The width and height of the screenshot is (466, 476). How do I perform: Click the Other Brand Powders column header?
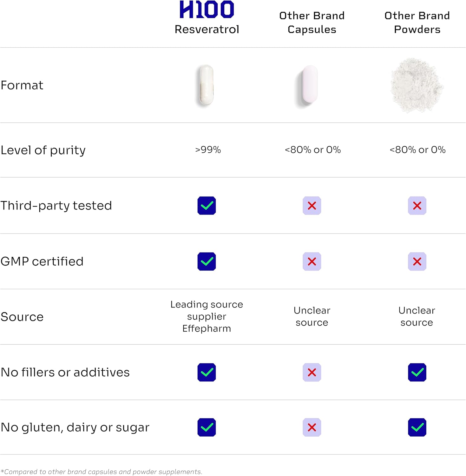(417, 23)
